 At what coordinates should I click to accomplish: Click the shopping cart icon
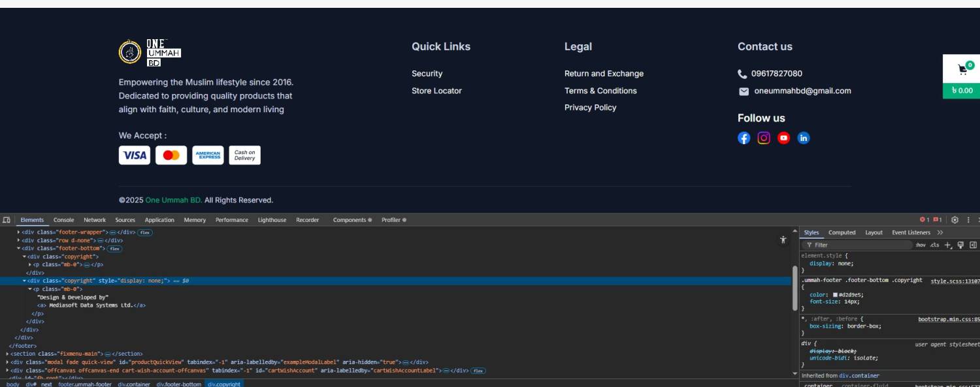coord(962,69)
